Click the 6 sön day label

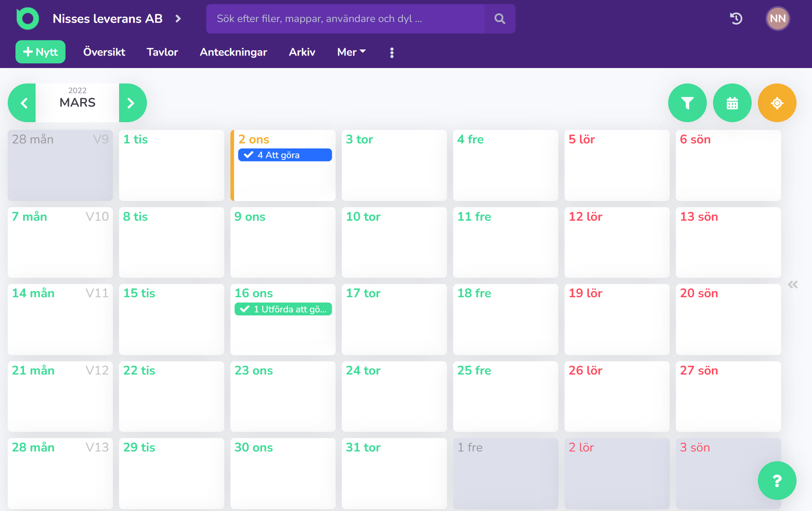point(695,139)
